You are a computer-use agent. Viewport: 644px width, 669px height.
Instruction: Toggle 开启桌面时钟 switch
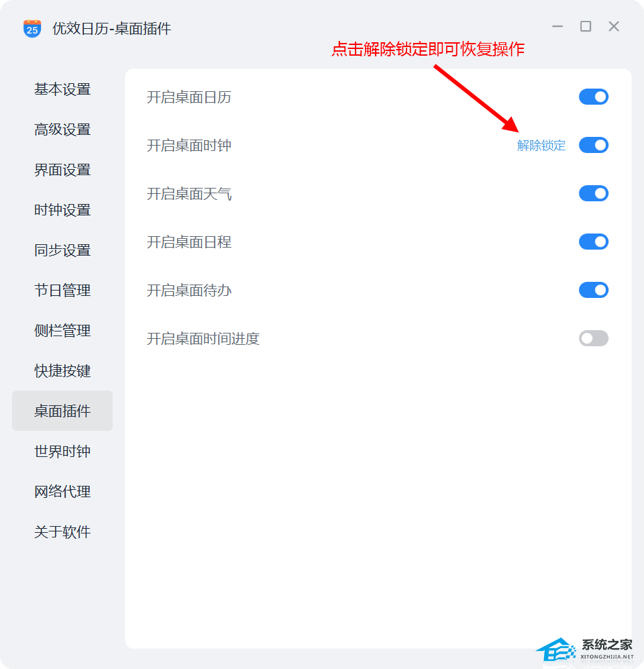(593, 145)
